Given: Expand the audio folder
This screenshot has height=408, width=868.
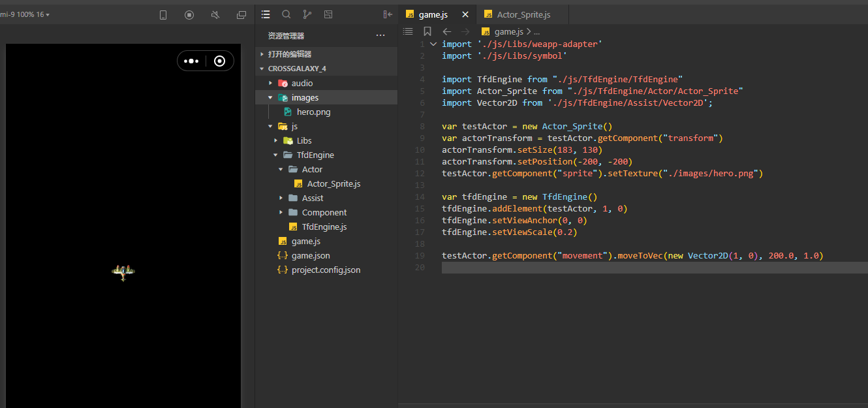Looking at the screenshot, I should (x=326, y=83).
